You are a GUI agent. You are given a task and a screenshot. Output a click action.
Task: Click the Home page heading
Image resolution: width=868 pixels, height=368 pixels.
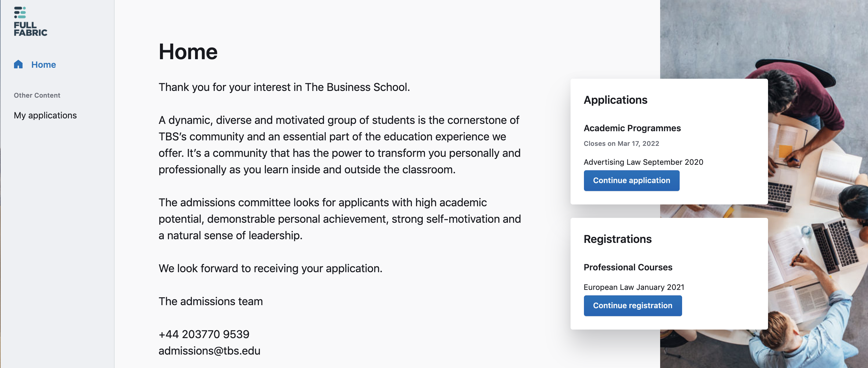pos(188,52)
